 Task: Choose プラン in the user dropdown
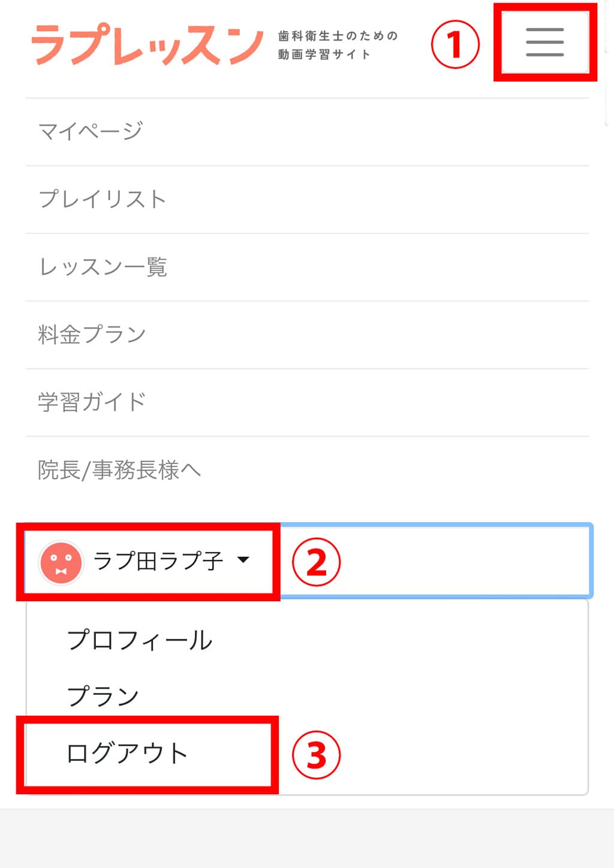point(103,696)
